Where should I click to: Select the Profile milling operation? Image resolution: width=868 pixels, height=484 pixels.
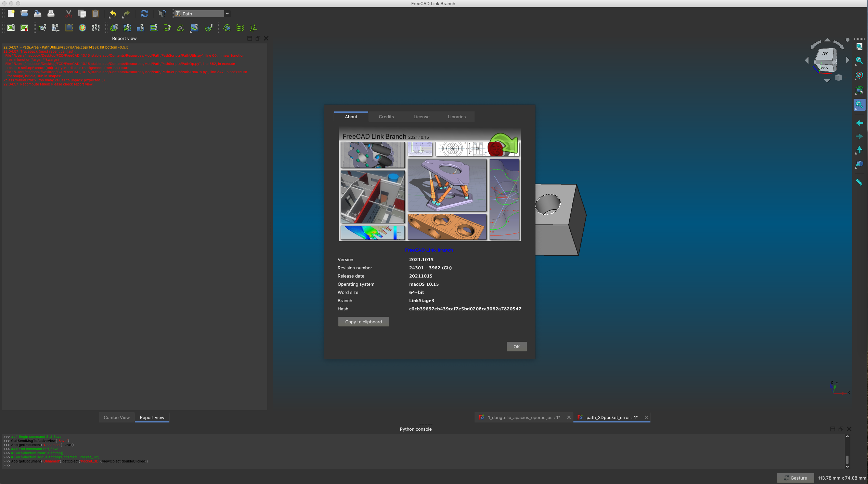point(114,28)
